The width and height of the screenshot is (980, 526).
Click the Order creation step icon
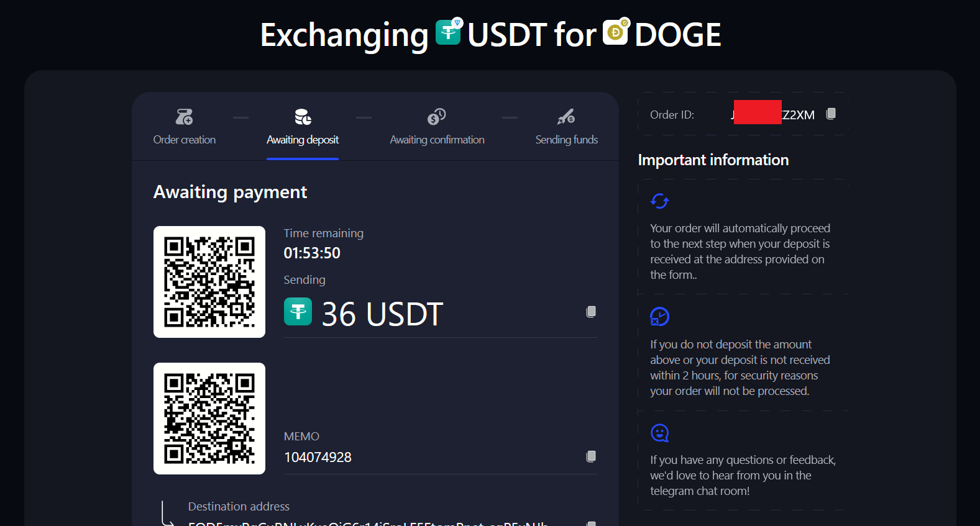184,117
